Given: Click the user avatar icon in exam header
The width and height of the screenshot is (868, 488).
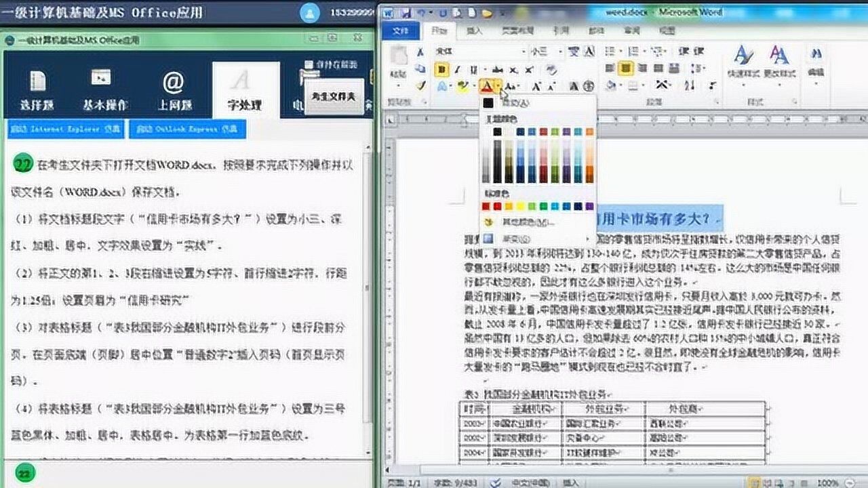Looking at the screenshot, I should 309,12.
